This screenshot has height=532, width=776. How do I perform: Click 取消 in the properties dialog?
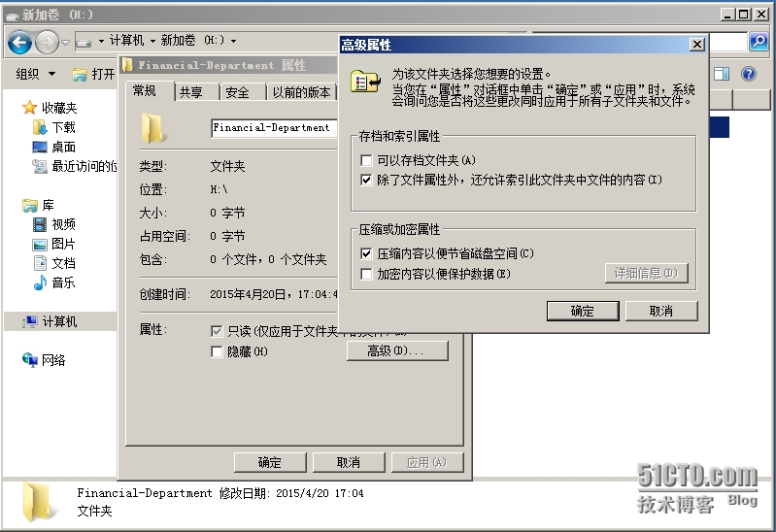coord(349,462)
